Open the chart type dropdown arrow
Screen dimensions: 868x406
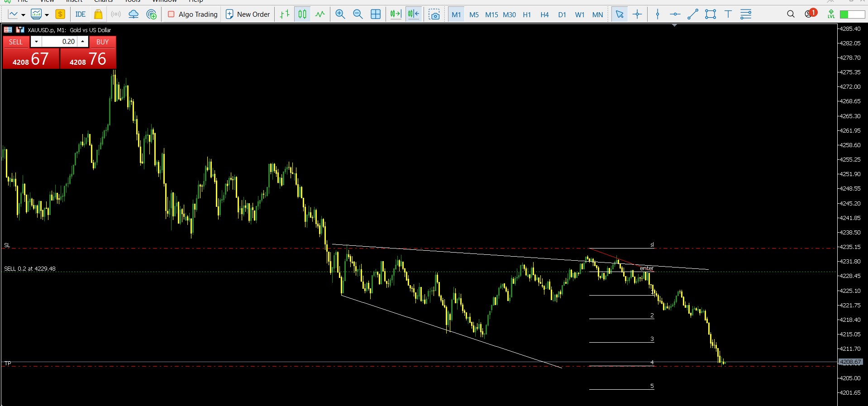(x=23, y=15)
